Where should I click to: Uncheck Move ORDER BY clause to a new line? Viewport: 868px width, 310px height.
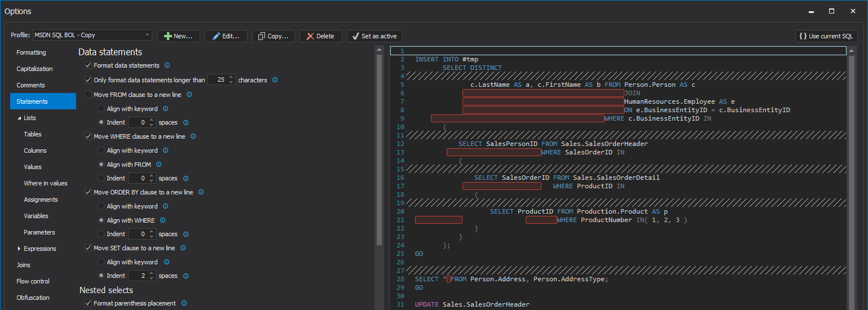(x=88, y=192)
